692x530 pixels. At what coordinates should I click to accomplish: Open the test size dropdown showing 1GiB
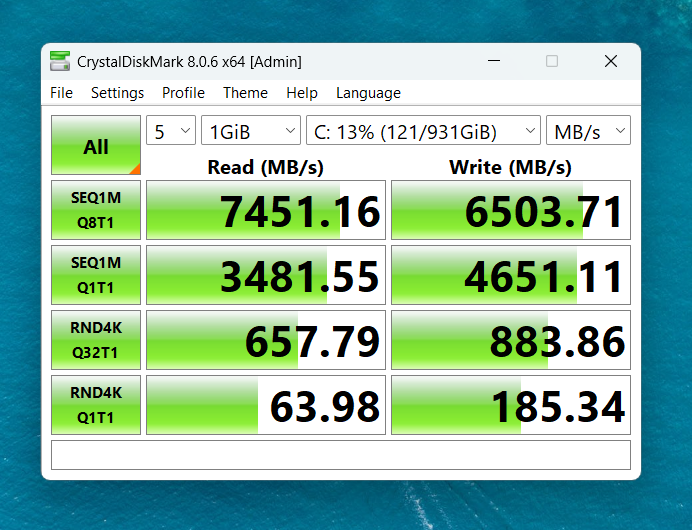tap(251, 130)
